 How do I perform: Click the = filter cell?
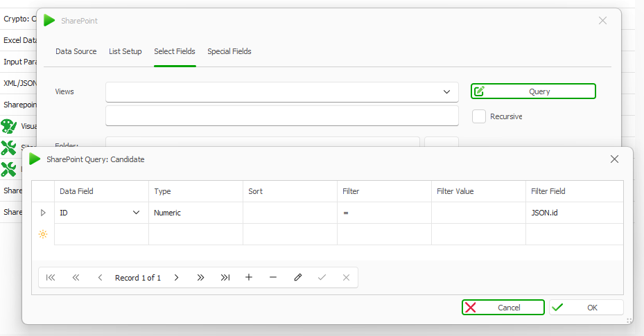384,213
